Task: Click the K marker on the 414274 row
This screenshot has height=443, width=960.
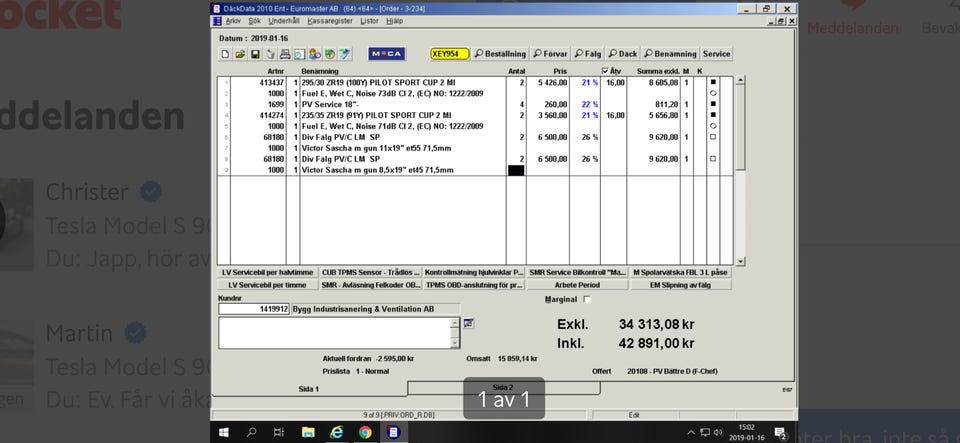Action: coord(713,115)
